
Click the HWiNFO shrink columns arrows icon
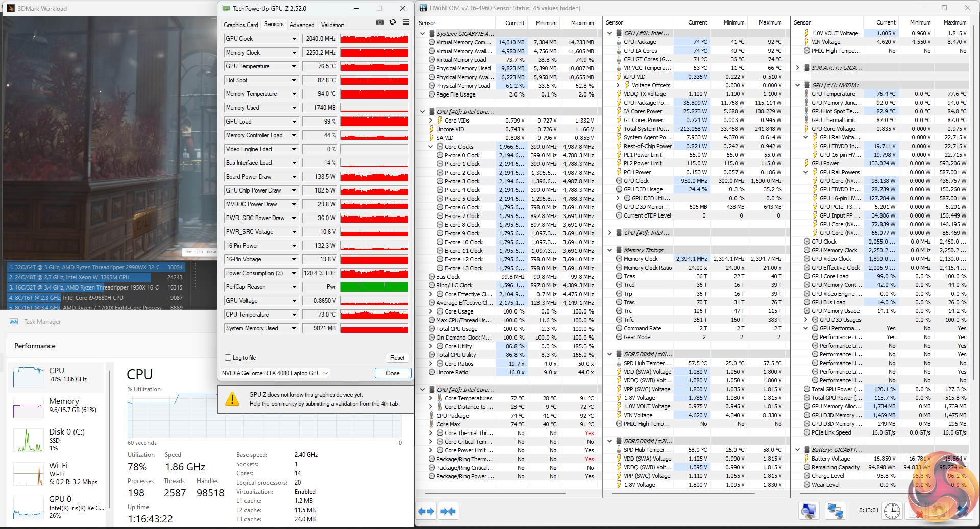[448, 511]
